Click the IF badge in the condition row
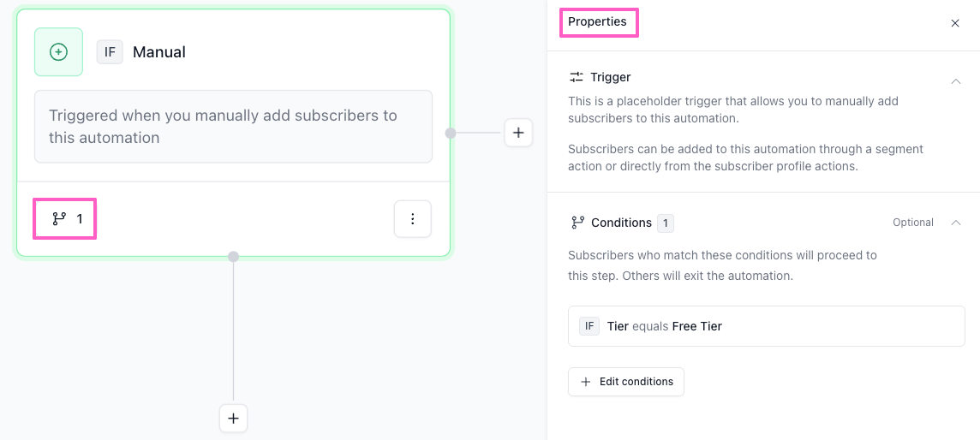980x440 pixels. click(x=589, y=326)
